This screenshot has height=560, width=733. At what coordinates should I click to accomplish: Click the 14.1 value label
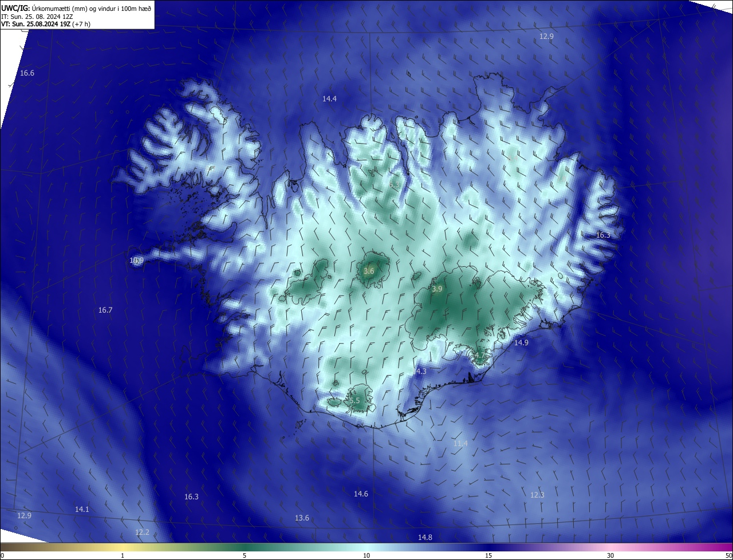pyautogui.click(x=82, y=510)
